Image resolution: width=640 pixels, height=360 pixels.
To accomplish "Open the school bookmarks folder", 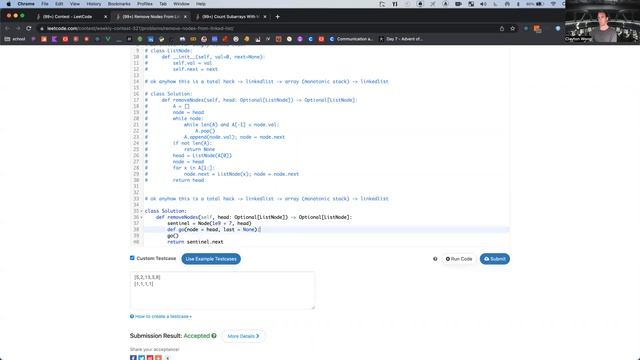I will (15, 39).
